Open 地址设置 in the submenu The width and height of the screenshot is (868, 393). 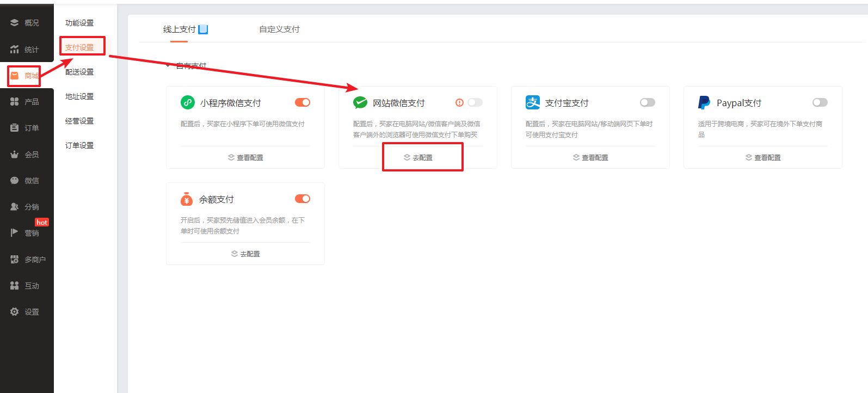(79, 96)
